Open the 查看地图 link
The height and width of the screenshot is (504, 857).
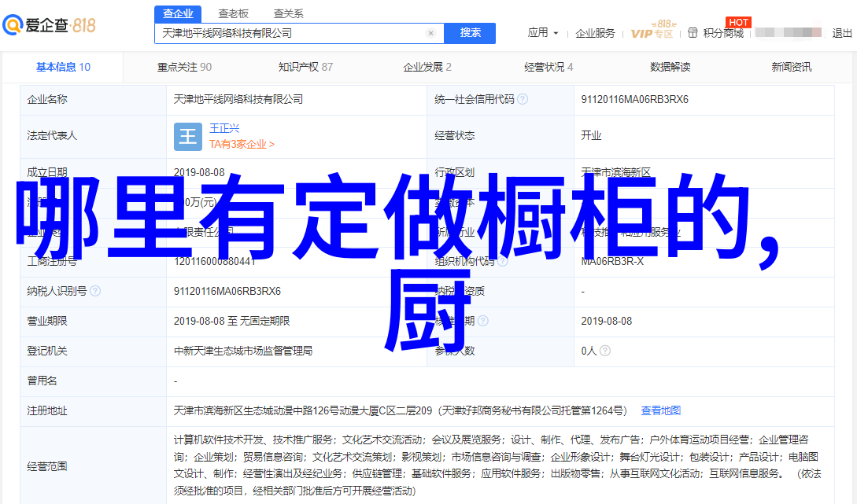pyautogui.click(x=660, y=410)
